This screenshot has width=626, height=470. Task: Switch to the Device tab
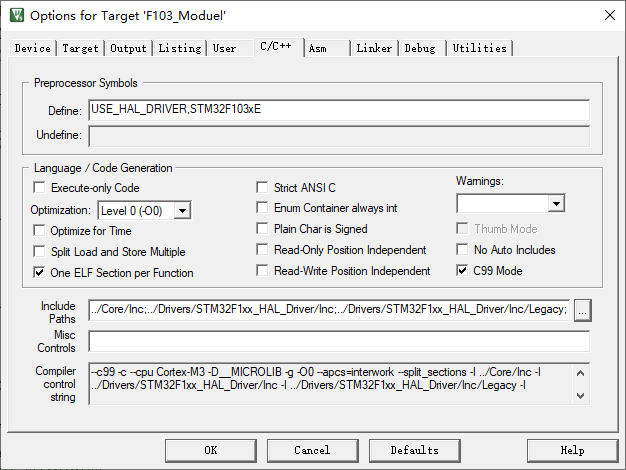click(32, 48)
